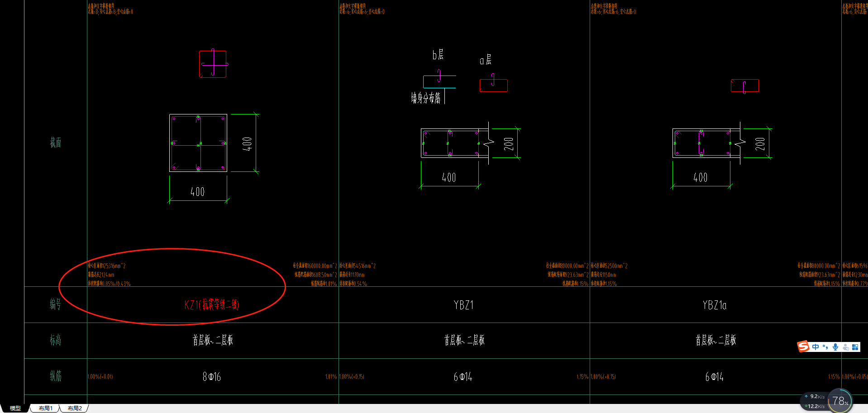The height and width of the screenshot is (413, 868).
Task: Select the KZ1 square column section drawing
Action: pyautogui.click(x=198, y=143)
